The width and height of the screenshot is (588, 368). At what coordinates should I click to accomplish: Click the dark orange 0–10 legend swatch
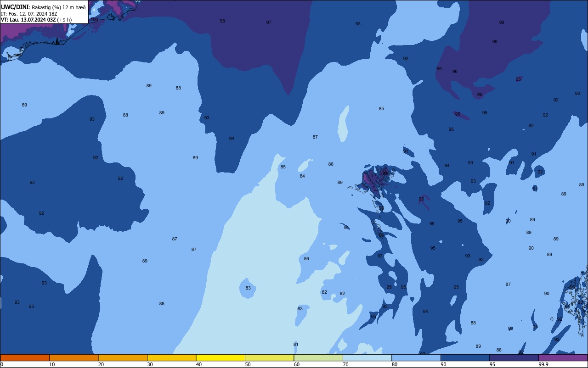[25, 357]
